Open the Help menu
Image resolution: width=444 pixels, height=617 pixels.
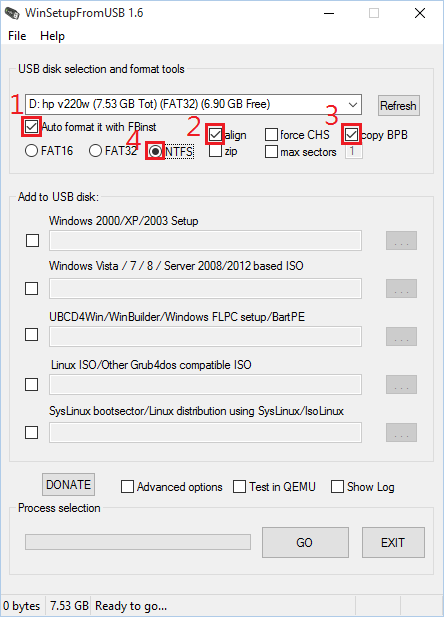tap(52, 36)
